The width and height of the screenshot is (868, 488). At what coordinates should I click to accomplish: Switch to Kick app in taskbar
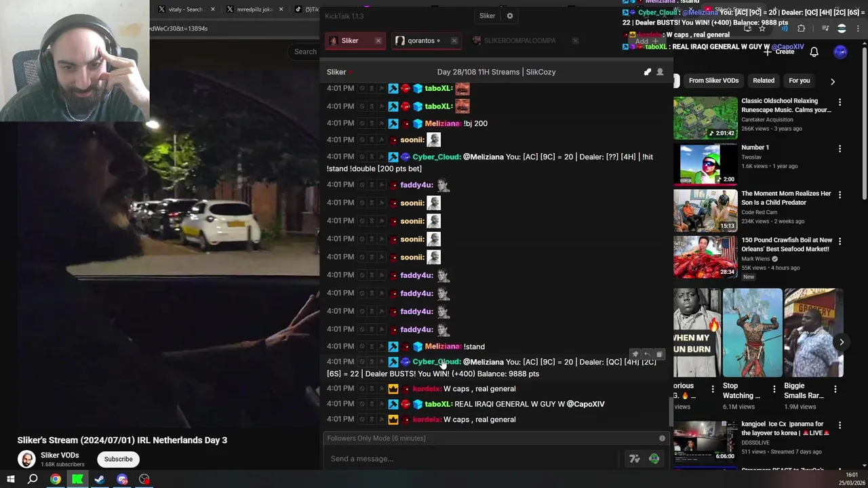77,479
